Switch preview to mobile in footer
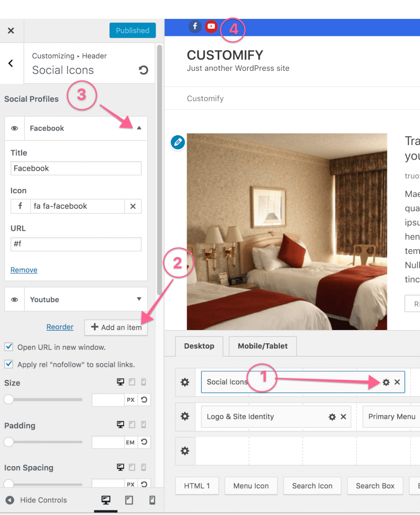The width and height of the screenshot is (420, 515). 151,500
